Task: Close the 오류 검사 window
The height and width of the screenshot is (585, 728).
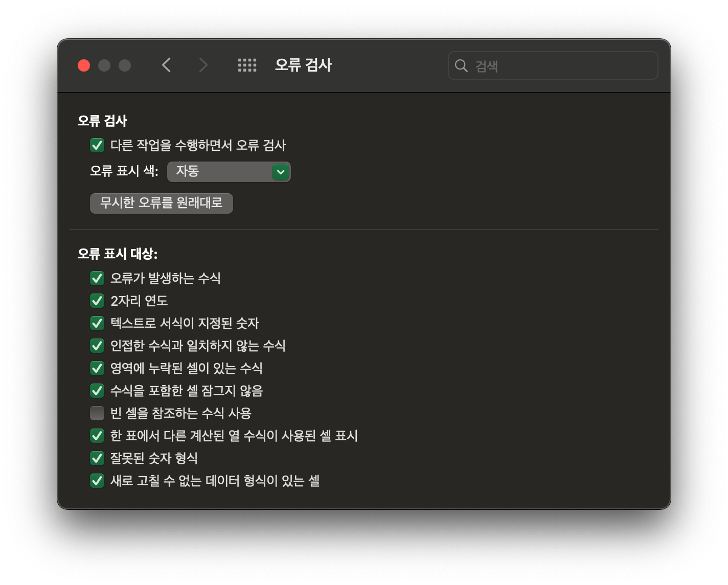Action: (84, 65)
